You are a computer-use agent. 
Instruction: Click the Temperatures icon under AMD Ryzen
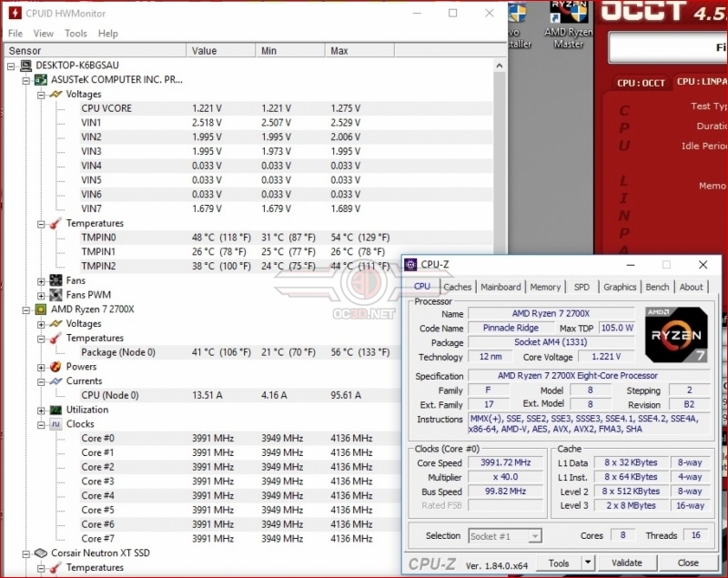point(56,338)
